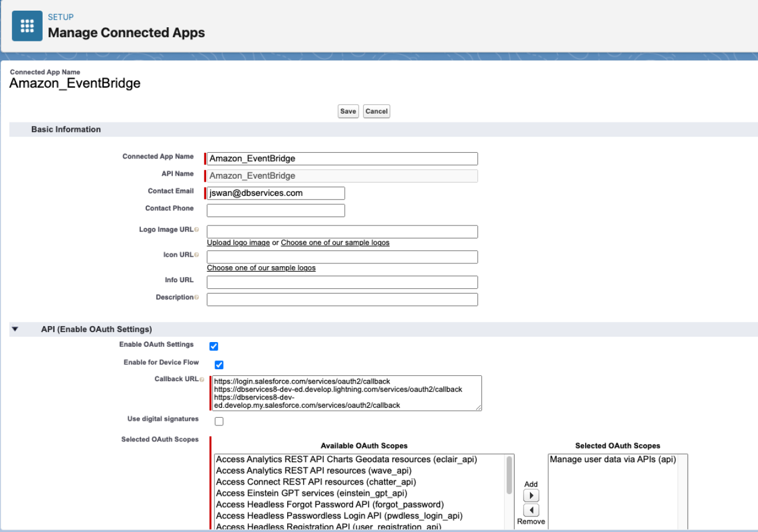Click the Logo Image URL help icon
Viewport: 758px width, 532px height.
pyautogui.click(x=197, y=230)
